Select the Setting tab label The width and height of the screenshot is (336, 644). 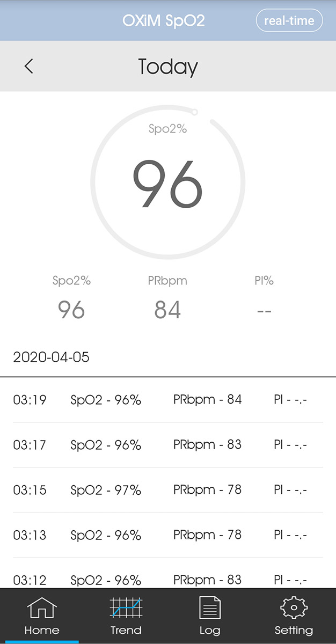point(294,631)
